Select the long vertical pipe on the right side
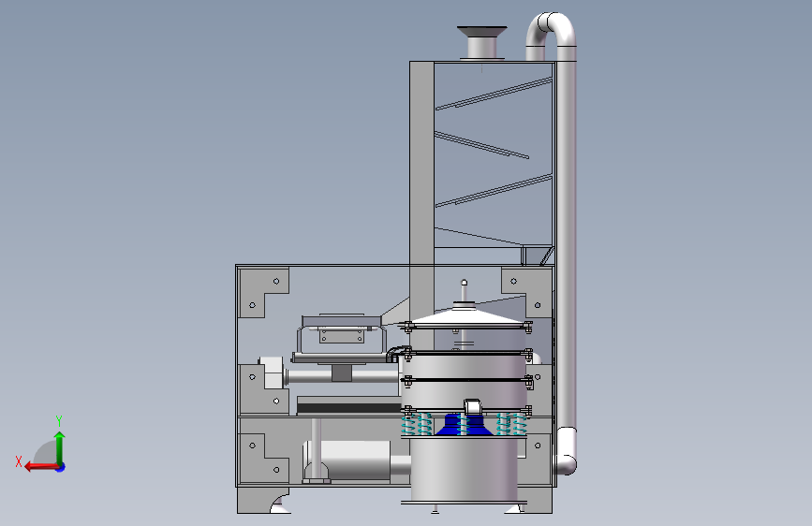The width and height of the screenshot is (812, 526). point(567,243)
